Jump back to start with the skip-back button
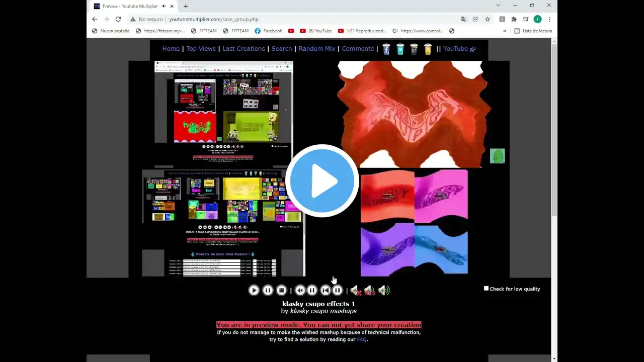Image resolution: width=644 pixels, height=362 pixels. click(x=326, y=290)
